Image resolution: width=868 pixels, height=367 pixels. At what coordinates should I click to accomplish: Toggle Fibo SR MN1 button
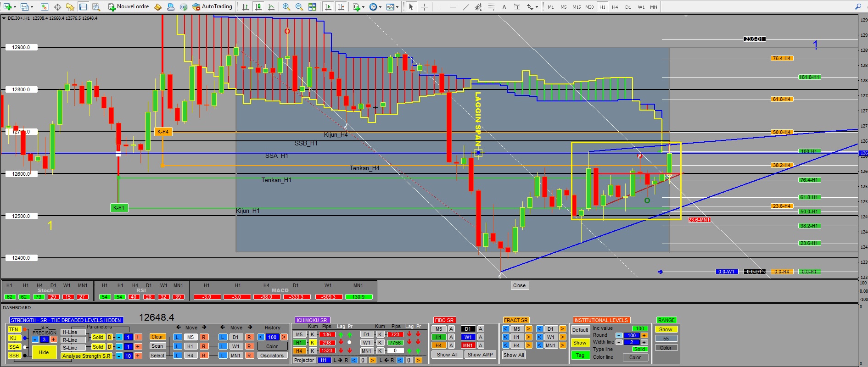[468, 345]
